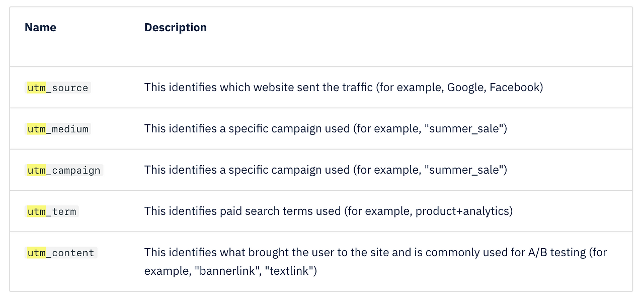Click the Description column header
This screenshot has width=644, height=302.
(175, 28)
